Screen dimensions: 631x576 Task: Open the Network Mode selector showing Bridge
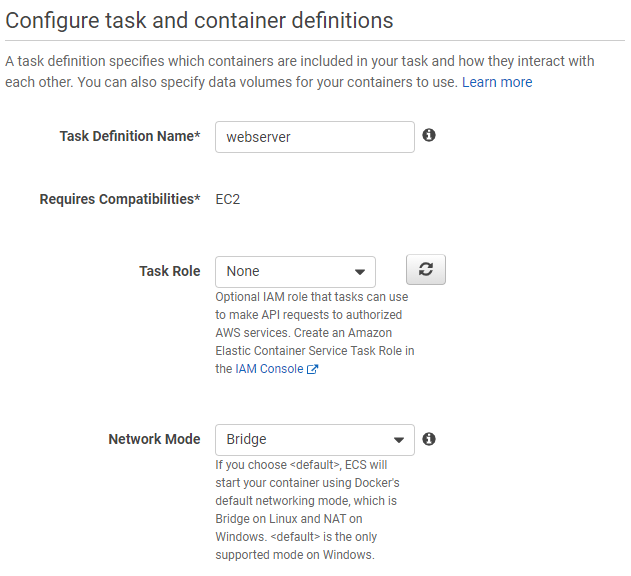(315, 440)
